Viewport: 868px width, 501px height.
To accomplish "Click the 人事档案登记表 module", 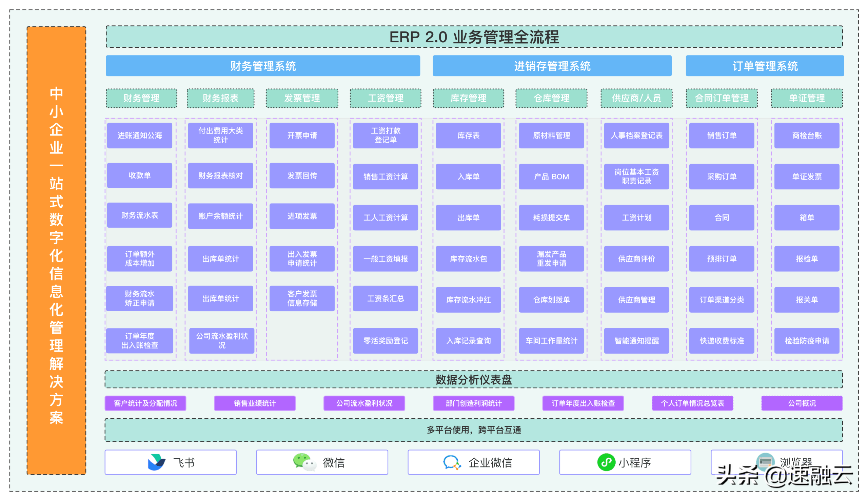I will pos(636,135).
